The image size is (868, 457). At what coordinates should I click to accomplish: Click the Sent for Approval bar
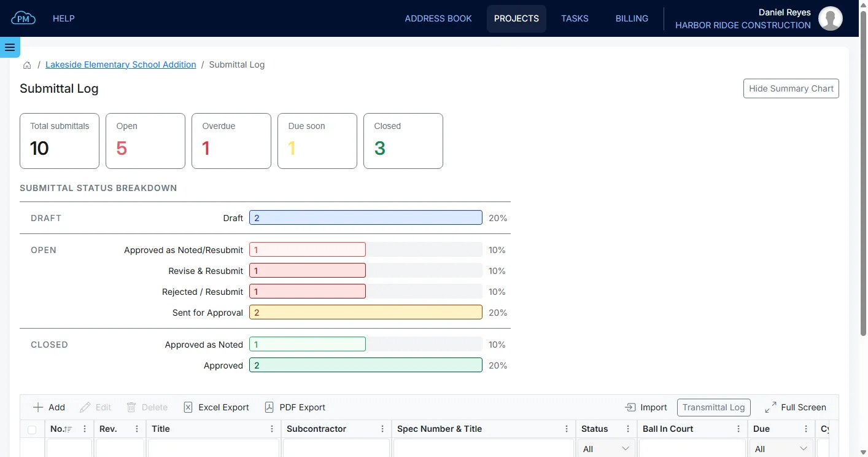(x=366, y=313)
